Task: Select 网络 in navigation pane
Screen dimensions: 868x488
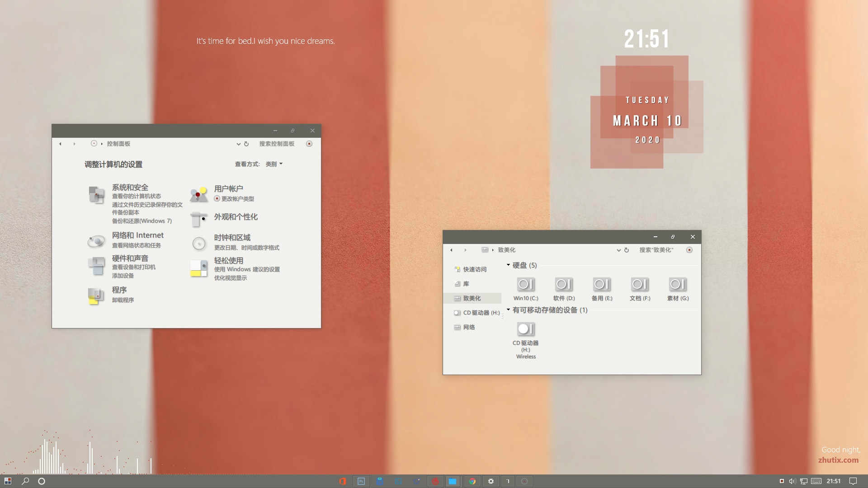Action: (x=469, y=327)
